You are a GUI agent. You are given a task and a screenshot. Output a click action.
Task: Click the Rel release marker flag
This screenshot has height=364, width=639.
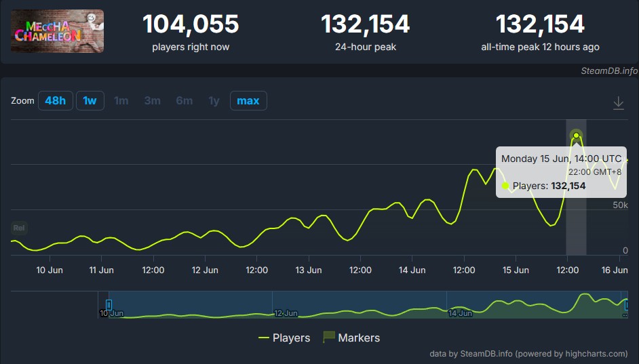coord(19,228)
